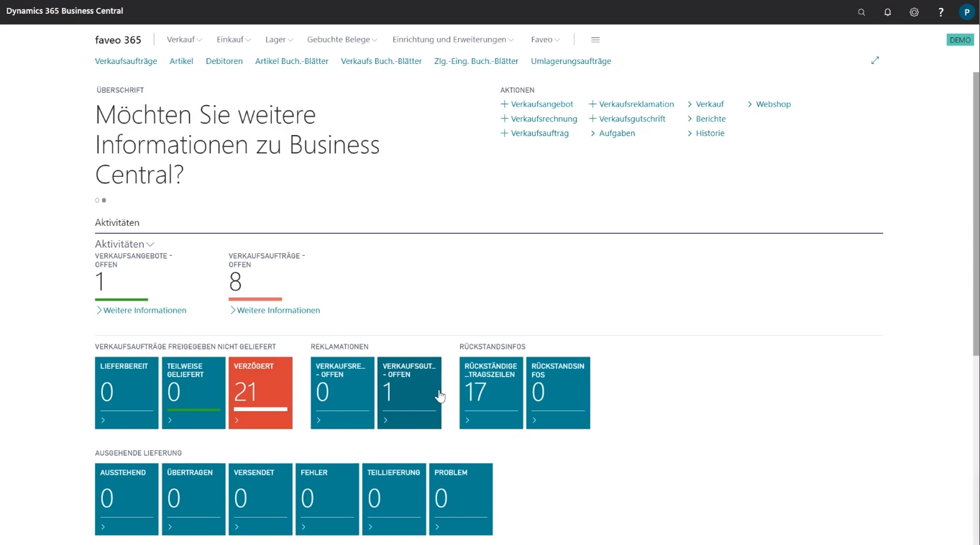This screenshot has width=980, height=545.
Task: Open the Lieferbereit tile
Action: tap(127, 393)
